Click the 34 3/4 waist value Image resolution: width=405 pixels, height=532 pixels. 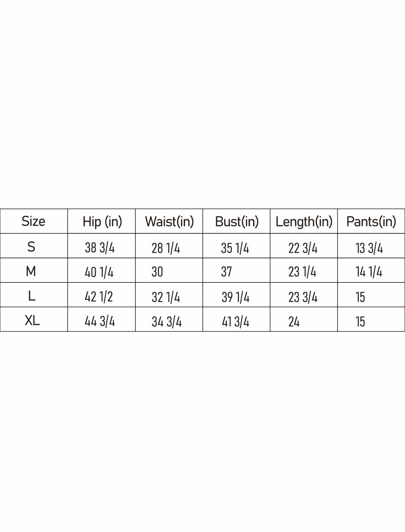167,322
